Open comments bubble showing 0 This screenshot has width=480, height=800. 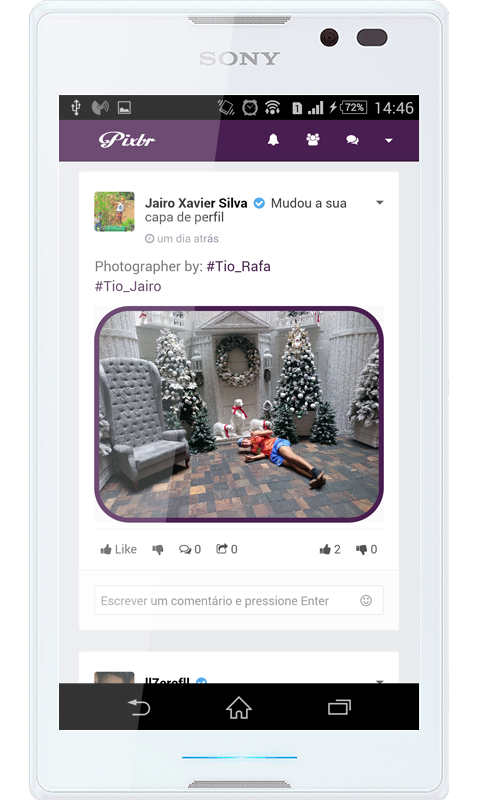(190, 549)
